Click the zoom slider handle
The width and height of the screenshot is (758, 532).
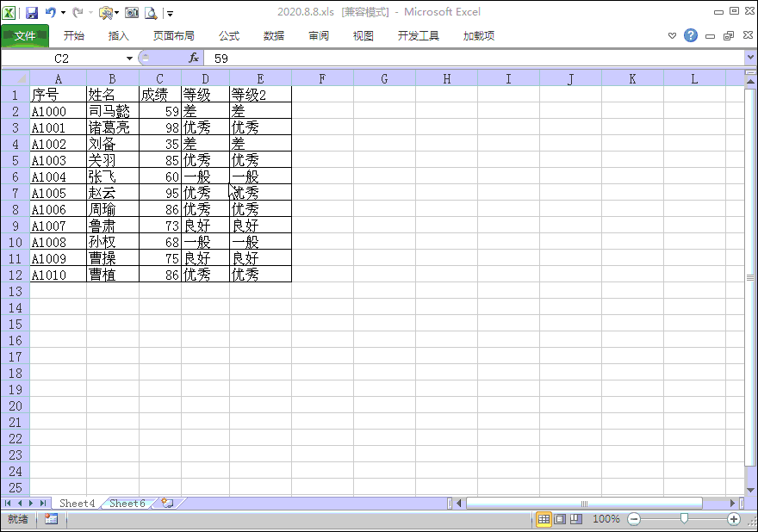point(684,519)
